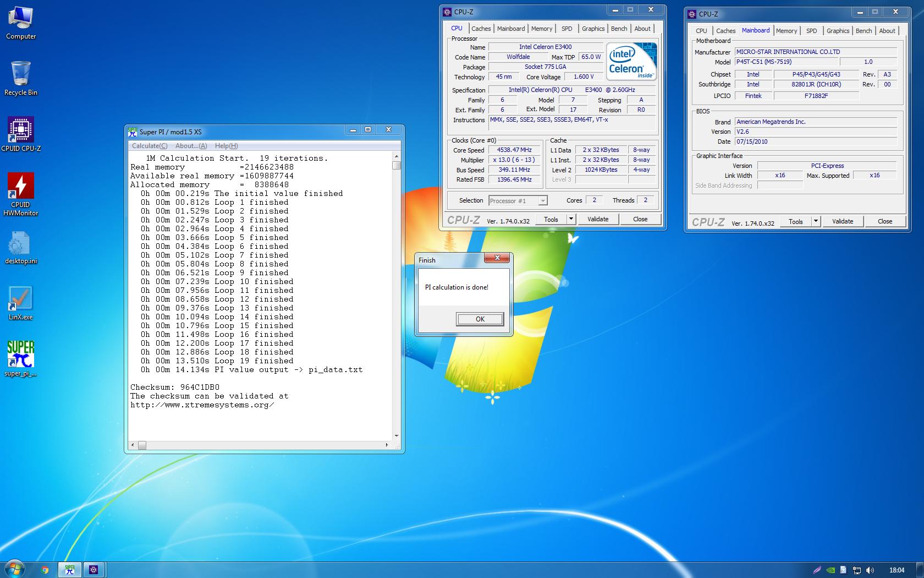Select CPU tab in right CPU-Z window
This screenshot has width=924, height=578.
701,31
